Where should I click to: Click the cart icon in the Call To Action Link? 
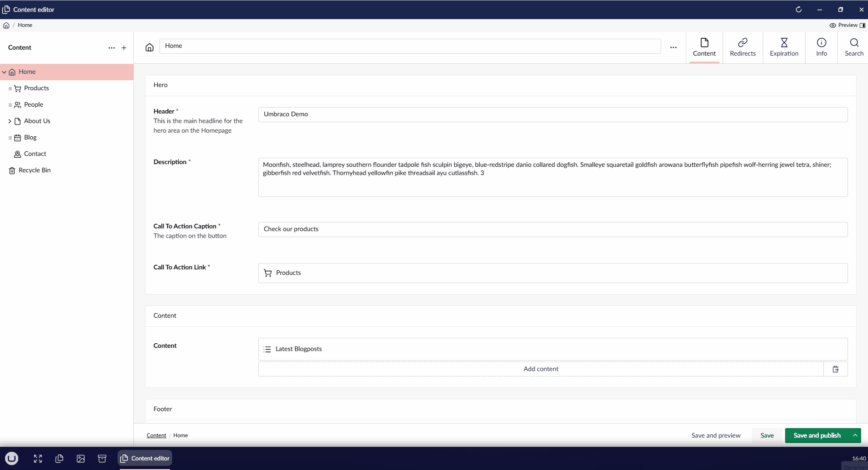(x=268, y=273)
